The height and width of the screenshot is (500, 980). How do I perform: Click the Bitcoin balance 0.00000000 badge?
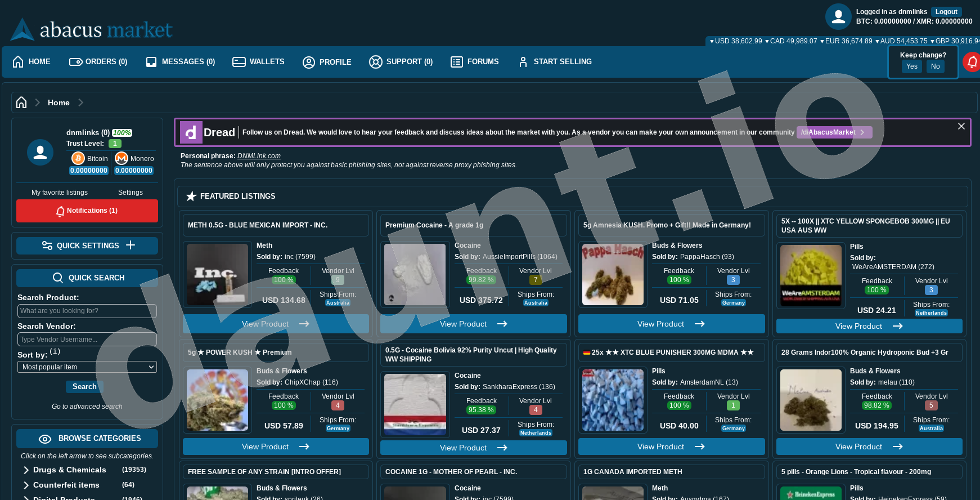coord(89,171)
